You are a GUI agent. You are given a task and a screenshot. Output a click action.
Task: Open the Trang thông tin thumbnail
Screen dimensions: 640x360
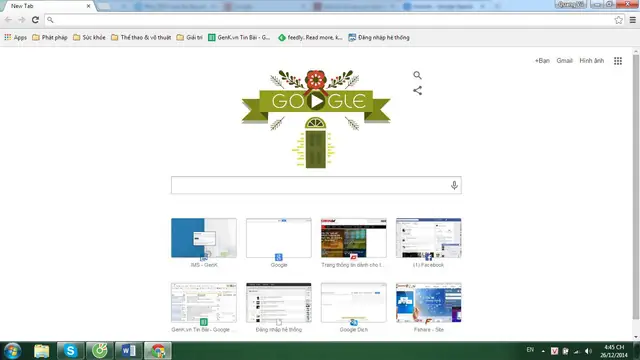pos(353,238)
